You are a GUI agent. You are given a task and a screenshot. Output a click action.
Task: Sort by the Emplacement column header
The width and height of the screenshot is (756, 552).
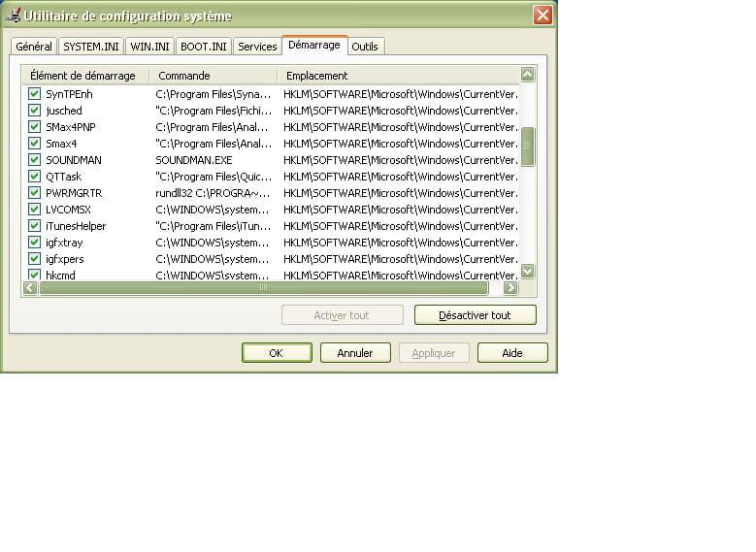[398, 76]
